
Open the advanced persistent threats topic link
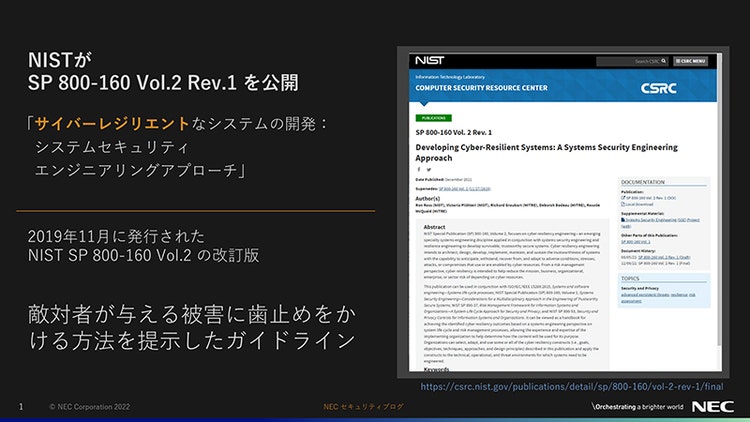click(x=645, y=295)
